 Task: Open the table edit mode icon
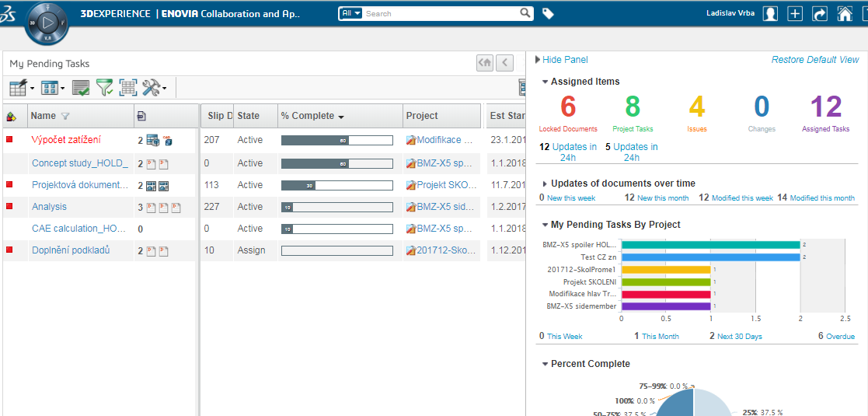point(19,87)
